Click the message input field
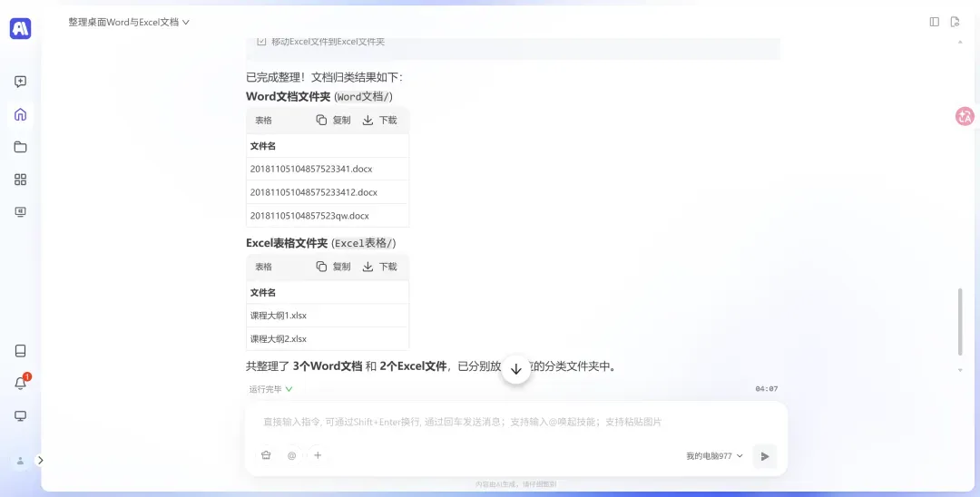Viewport: 980px width, 497px height. click(x=515, y=422)
